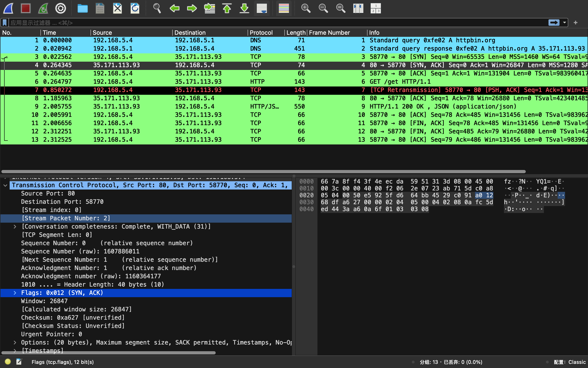This screenshot has width=588, height=368.
Task: Toggle auto-scroll during live capture
Action: click(x=262, y=8)
